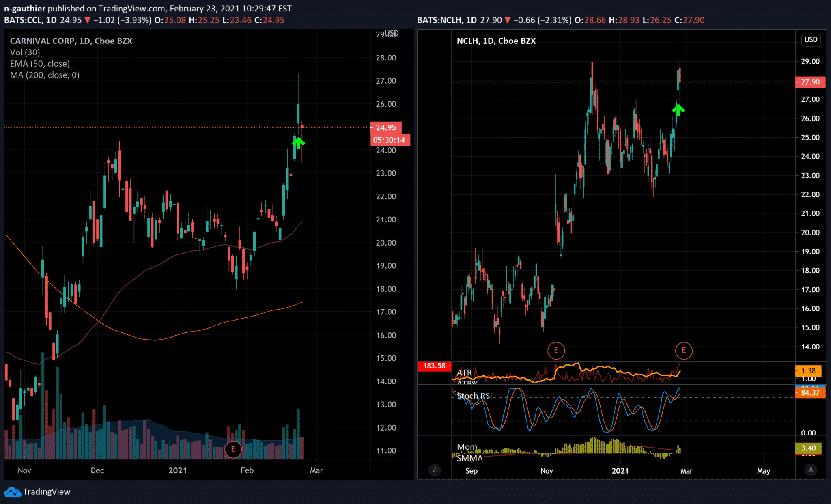This screenshot has height=504, width=831.
Task: Click the TradingView brand text link
Action: point(47,492)
